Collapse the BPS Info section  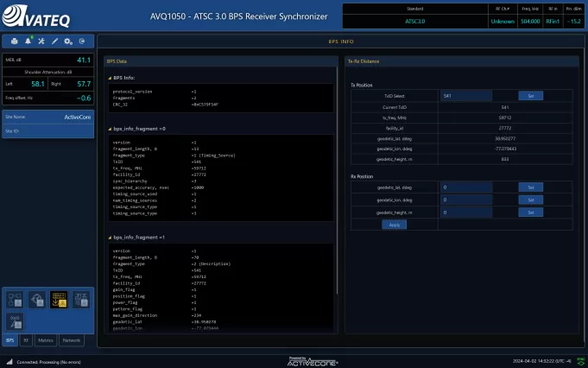tap(110, 78)
